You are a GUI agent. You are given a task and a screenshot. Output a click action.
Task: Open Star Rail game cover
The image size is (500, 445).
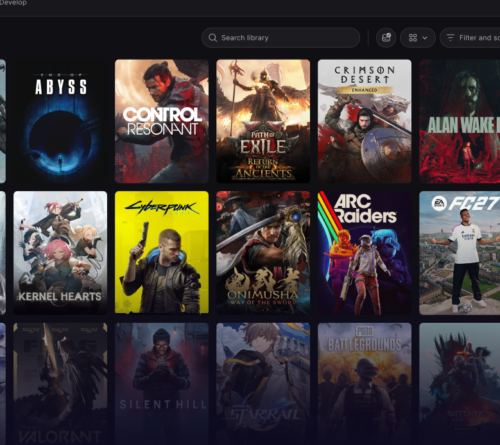coord(263,384)
